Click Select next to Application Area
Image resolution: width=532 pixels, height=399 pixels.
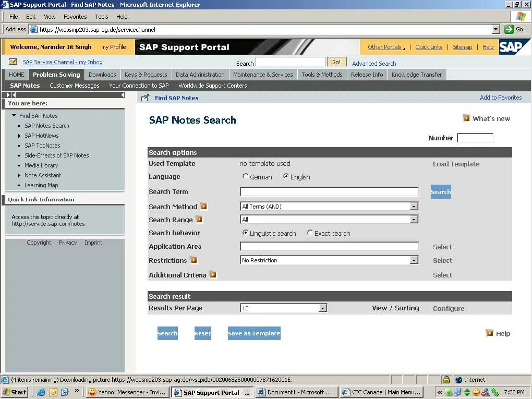point(442,247)
